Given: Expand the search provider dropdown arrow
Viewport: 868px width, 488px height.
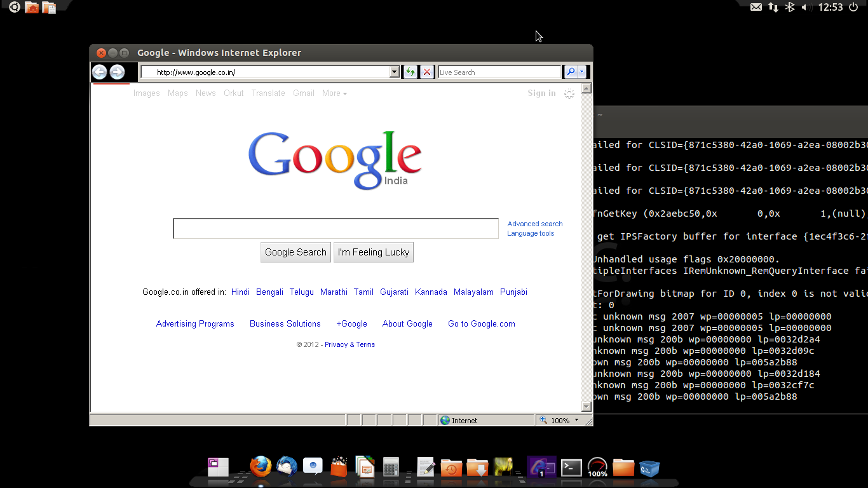Looking at the screenshot, I should point(581,72).
